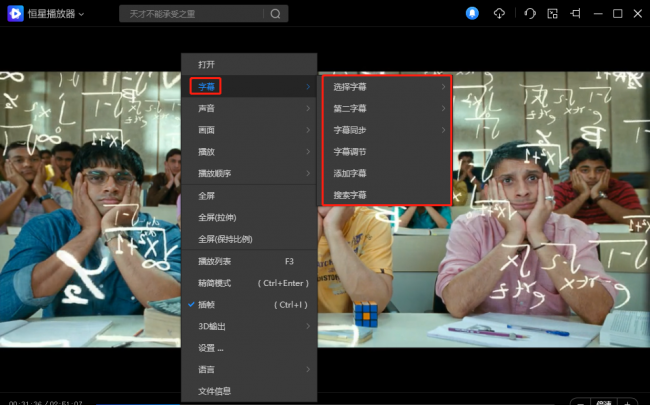Click the picture-in-picture mini window icon
650x405 pixels.
point(553,14)
